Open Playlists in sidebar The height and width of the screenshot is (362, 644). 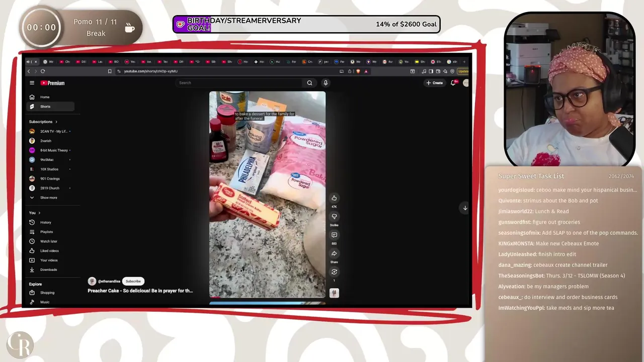pos(51,232)
